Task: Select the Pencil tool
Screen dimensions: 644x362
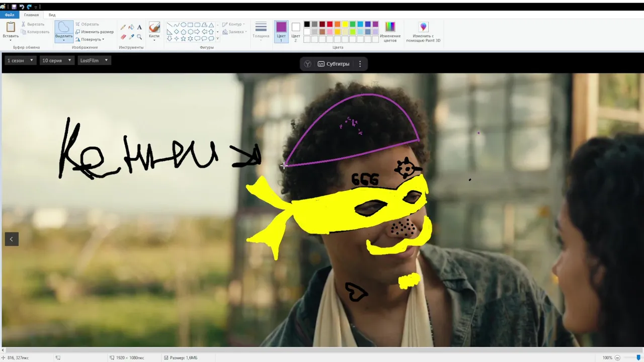Action: [123, 27]
